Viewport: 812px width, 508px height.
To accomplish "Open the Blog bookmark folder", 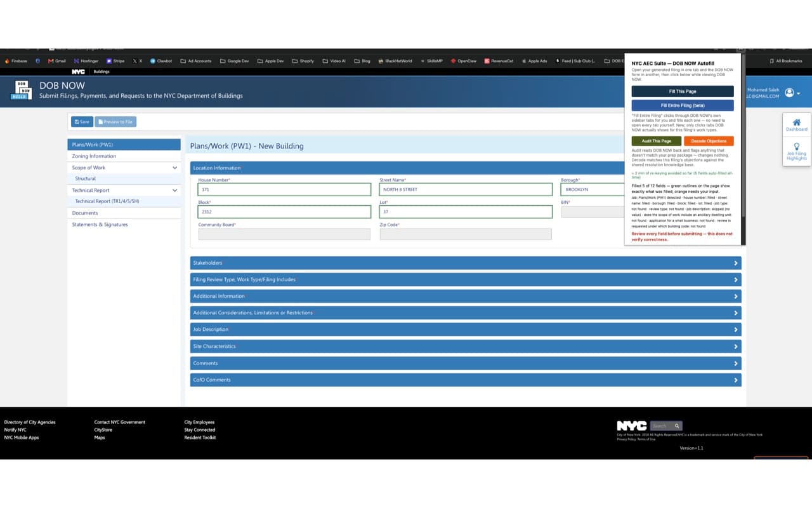I will pos(362,61).
